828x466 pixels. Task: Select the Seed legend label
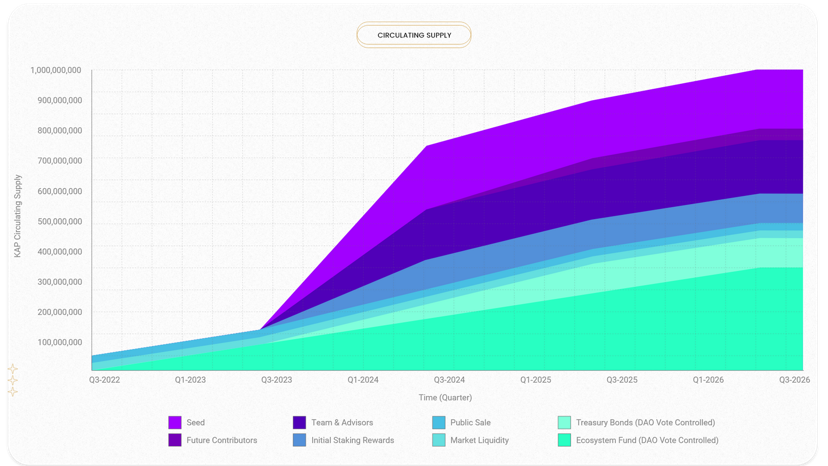coord(195,423)
